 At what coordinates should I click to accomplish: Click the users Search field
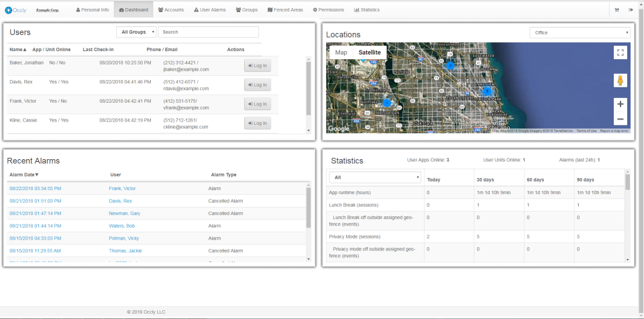click(x=209, y=32)
